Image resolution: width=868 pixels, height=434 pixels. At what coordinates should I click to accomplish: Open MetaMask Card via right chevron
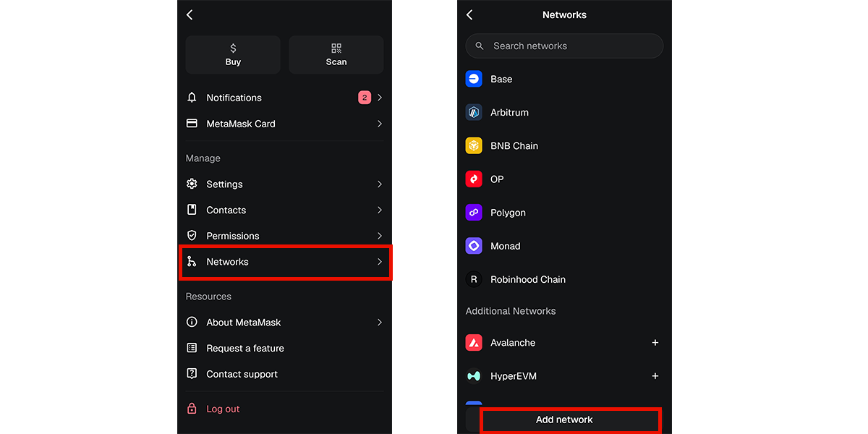tap(380, 124)
